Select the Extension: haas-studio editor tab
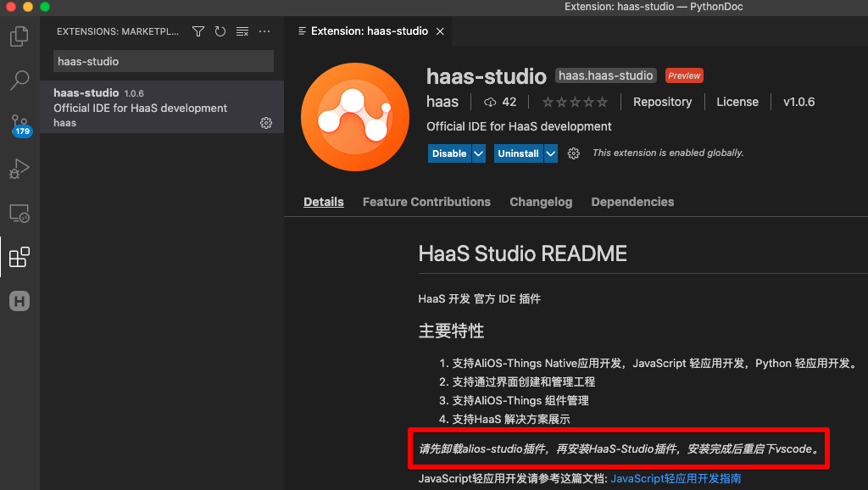Image resolution: width=868 pixels, height=490 pixels. click(369, 31)
